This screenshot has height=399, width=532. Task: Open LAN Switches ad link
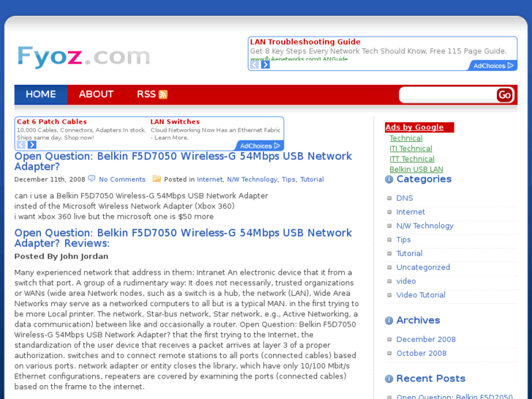[175, 122]
